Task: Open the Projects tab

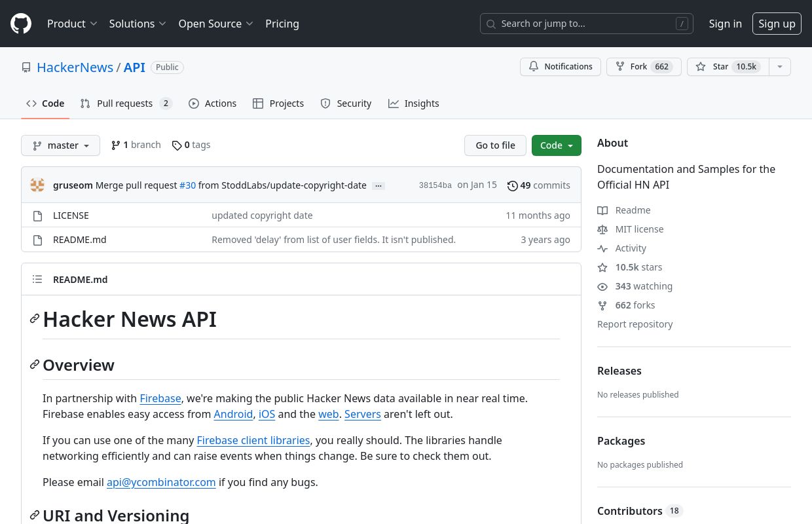Action: (x=278, y=103)
